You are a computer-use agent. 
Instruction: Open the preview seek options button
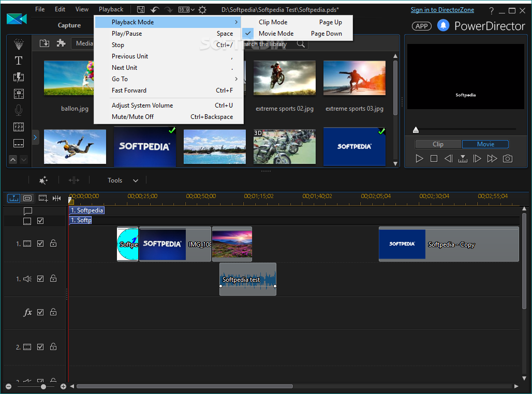tap(463, 158)
